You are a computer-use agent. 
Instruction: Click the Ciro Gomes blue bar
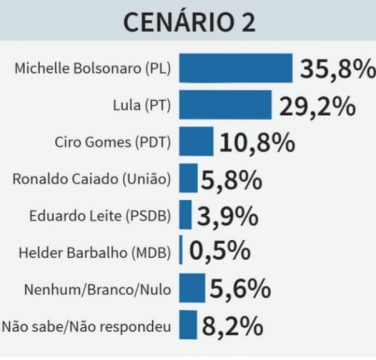pos(196,141)
